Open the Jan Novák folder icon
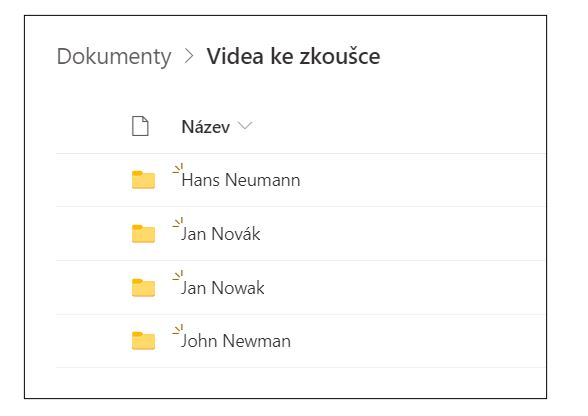 143,234
